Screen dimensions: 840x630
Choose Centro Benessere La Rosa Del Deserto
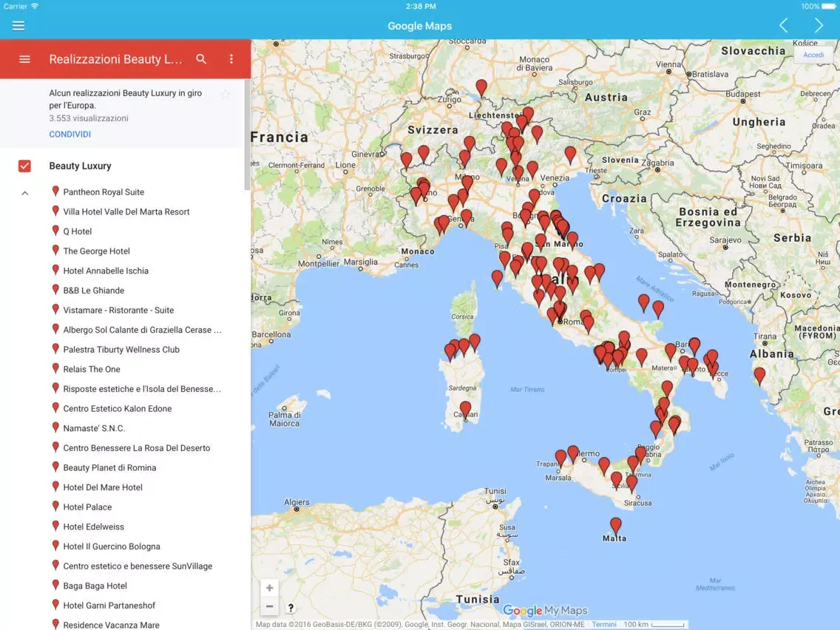coord(137,448)
